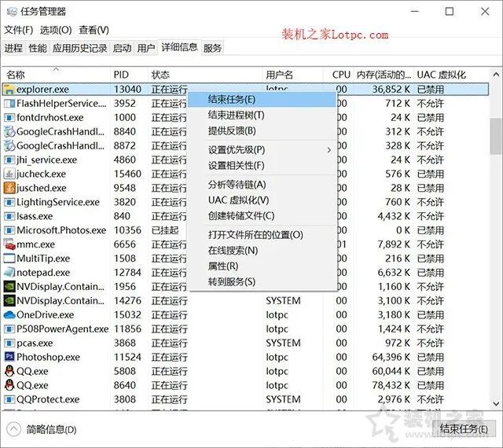
Task: Click the Photoshop.exe Ps icon
Action: click(9, 357)
